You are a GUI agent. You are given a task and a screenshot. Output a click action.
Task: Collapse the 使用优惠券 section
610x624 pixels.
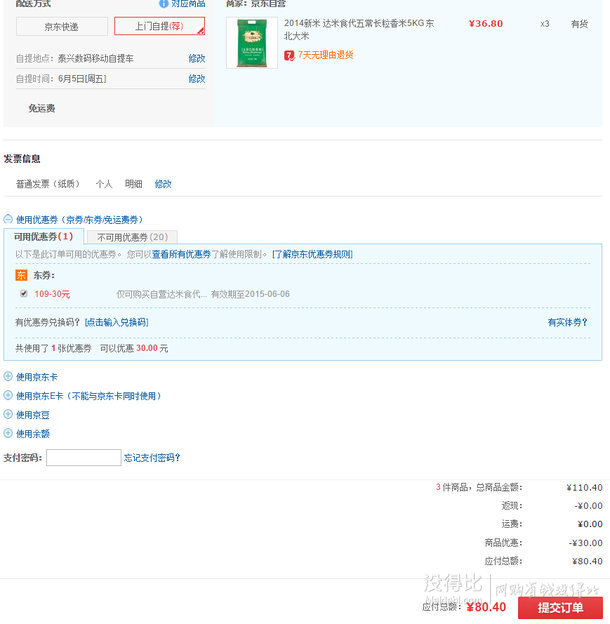click(8, 219)
